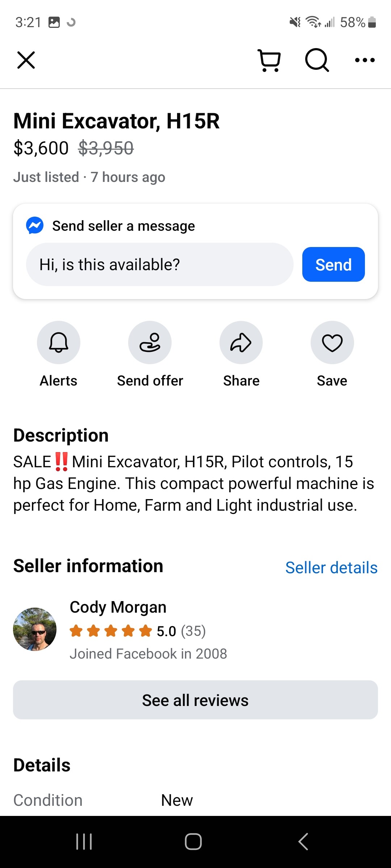Open the shopping cart
The height and width of the screenshot is (868, 391).
tap(269, 60)
